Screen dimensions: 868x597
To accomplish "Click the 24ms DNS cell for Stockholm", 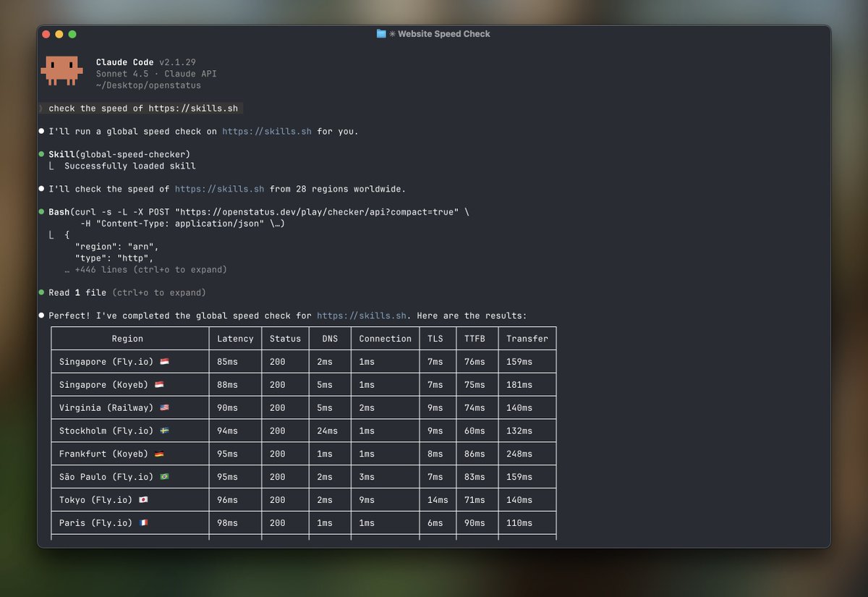I will point(327,431).
